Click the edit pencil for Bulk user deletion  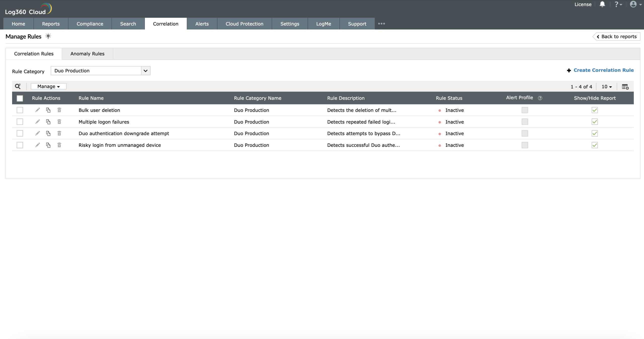[37, 110]
